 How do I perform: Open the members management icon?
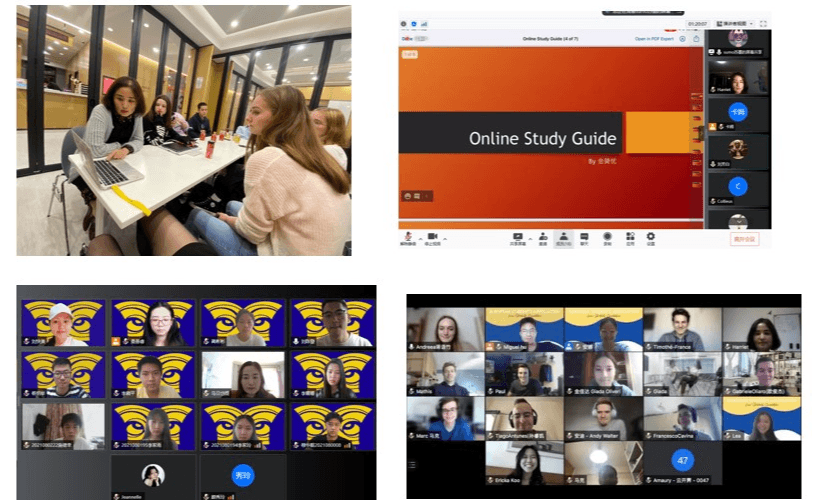[564, 236]
